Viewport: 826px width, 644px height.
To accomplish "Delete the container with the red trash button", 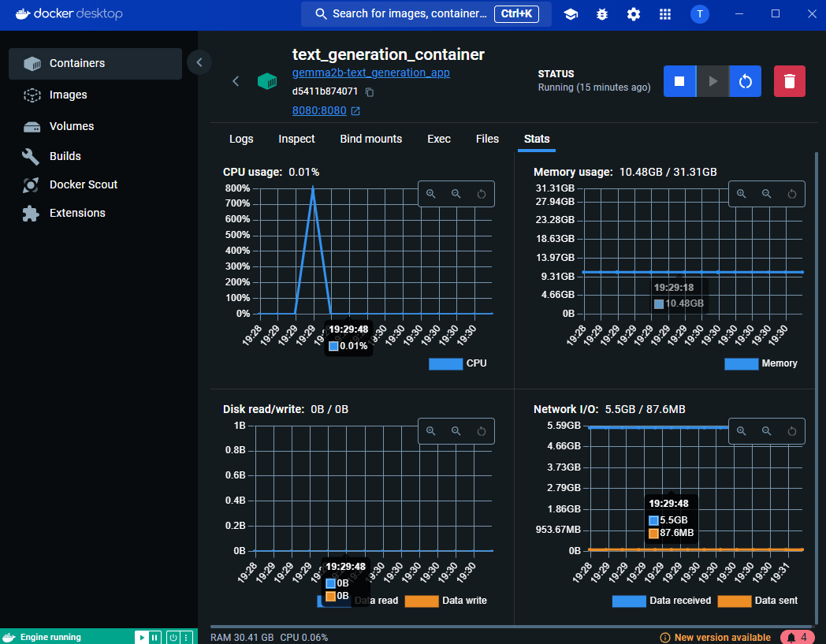I will (x=789, y=81).
